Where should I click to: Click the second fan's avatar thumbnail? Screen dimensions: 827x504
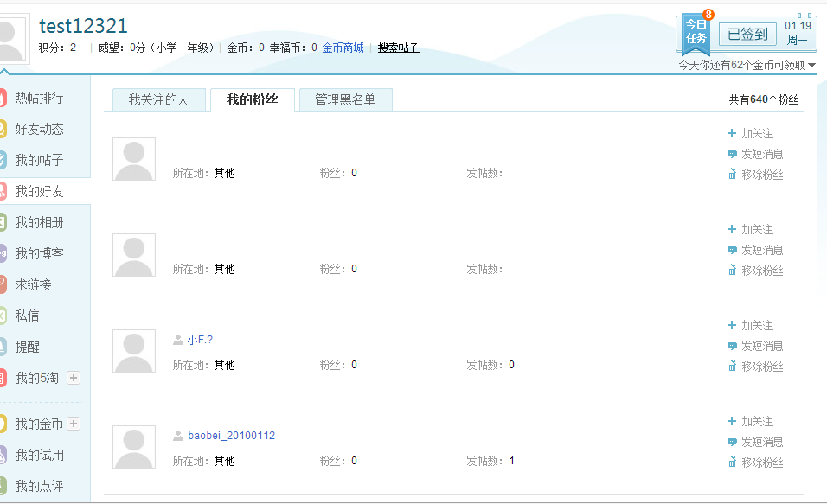[x=134, y=255]
